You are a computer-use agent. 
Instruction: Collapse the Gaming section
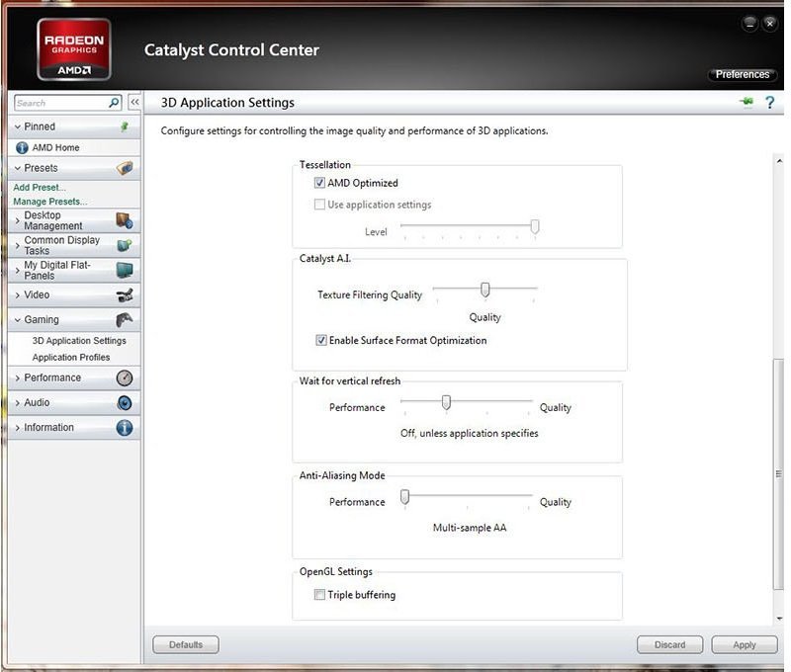coord(18,319)
